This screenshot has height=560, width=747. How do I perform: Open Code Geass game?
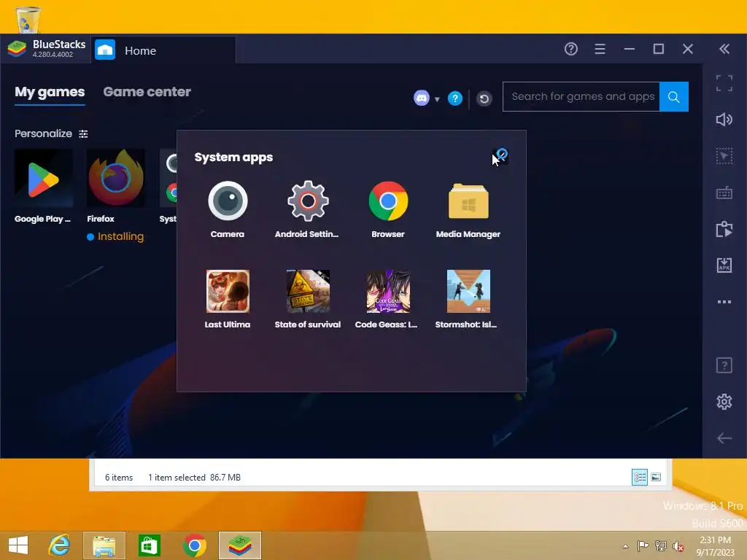tap(388, 292)
